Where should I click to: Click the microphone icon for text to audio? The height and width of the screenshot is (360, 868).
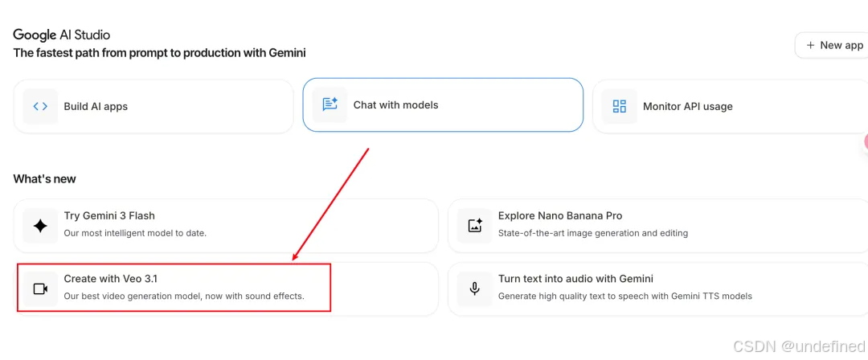[x=474, y=288]
